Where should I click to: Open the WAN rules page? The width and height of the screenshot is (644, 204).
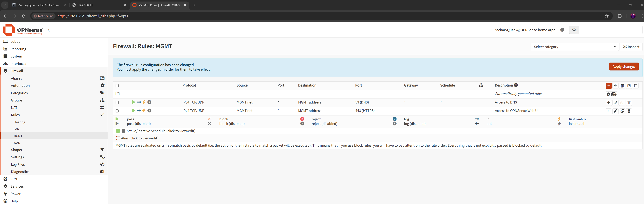(17, 143)
